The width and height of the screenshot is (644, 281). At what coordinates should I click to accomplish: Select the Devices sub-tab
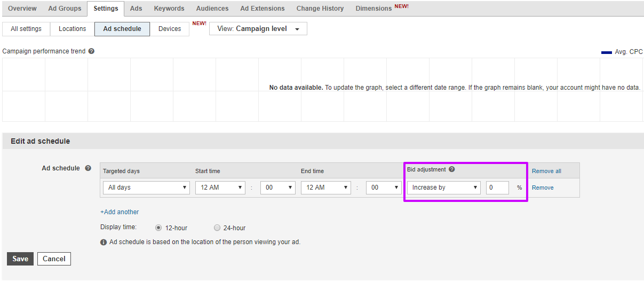click(x=170, y=29)
